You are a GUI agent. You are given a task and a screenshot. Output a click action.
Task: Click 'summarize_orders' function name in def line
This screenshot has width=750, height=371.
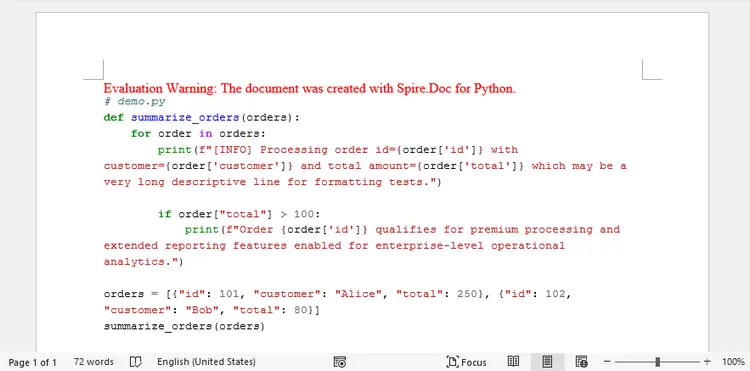coord(185,118)
